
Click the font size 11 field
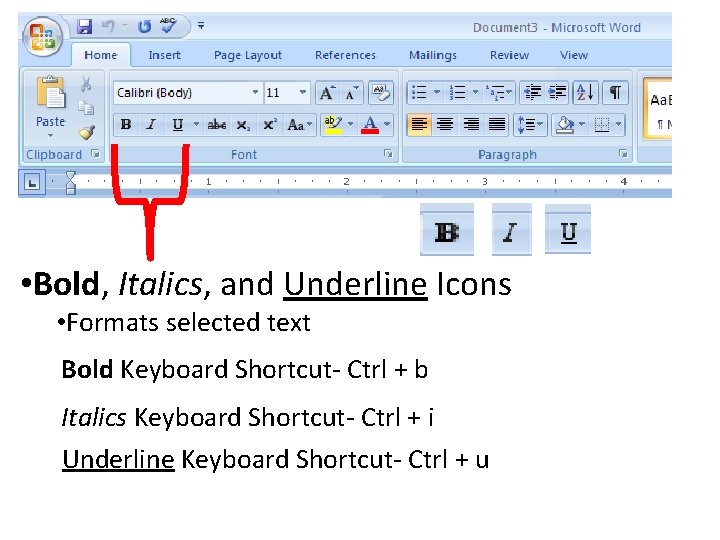(280, 93)
